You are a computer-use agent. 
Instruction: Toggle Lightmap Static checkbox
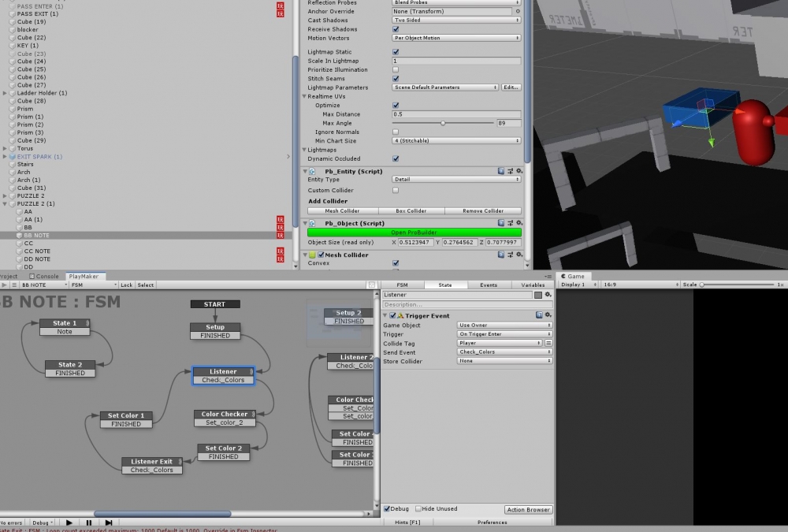[396, 52]
